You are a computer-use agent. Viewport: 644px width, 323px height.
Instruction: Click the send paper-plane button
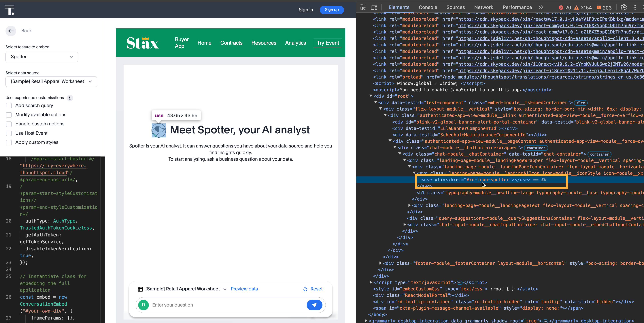(314, 305)
